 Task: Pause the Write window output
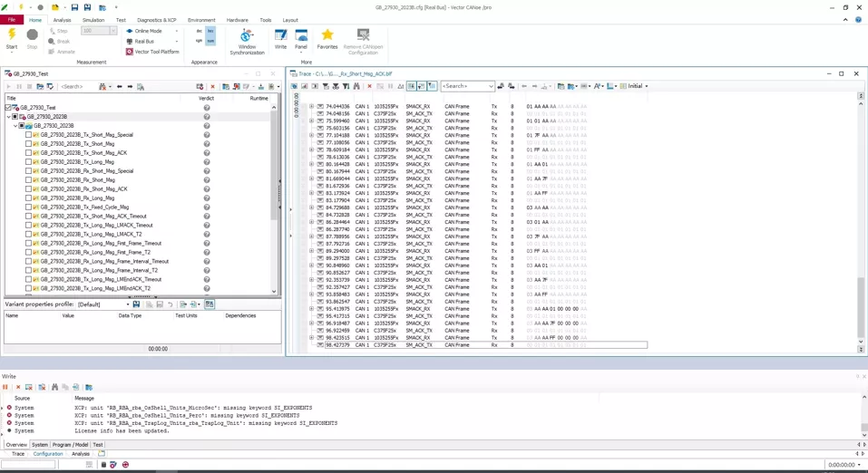5,387
